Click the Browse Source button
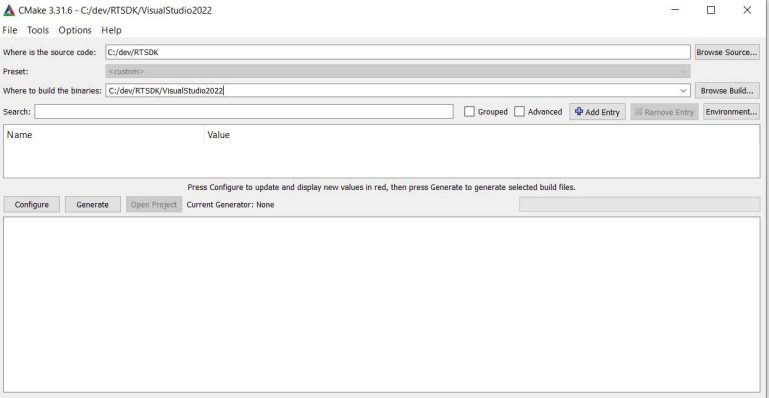The height and width of the screenshot is (398, 769). pyautogui.click(x=727, y=52)
